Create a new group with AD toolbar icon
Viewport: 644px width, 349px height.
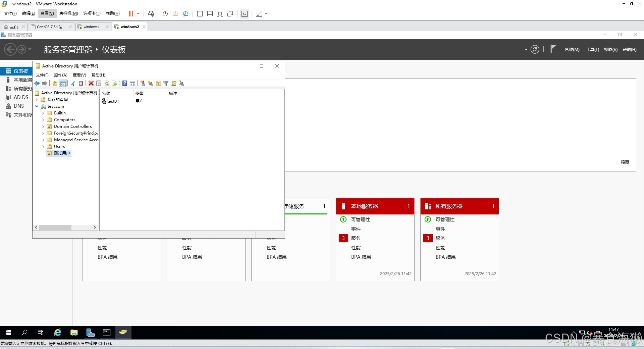[x=151, y=83]
